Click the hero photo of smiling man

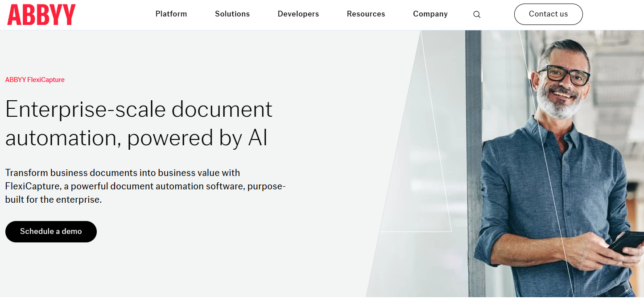pyautogui.click(x=505, y=164)
